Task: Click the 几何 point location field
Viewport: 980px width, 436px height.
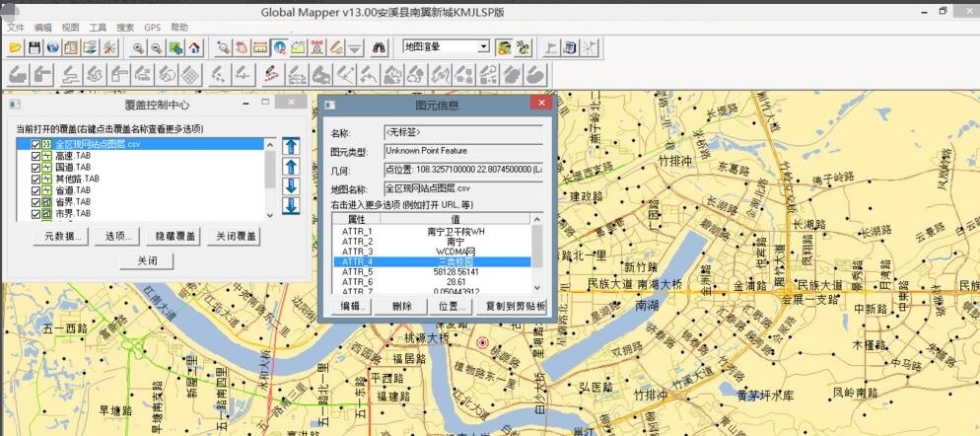Action: (x=463, y=170)
